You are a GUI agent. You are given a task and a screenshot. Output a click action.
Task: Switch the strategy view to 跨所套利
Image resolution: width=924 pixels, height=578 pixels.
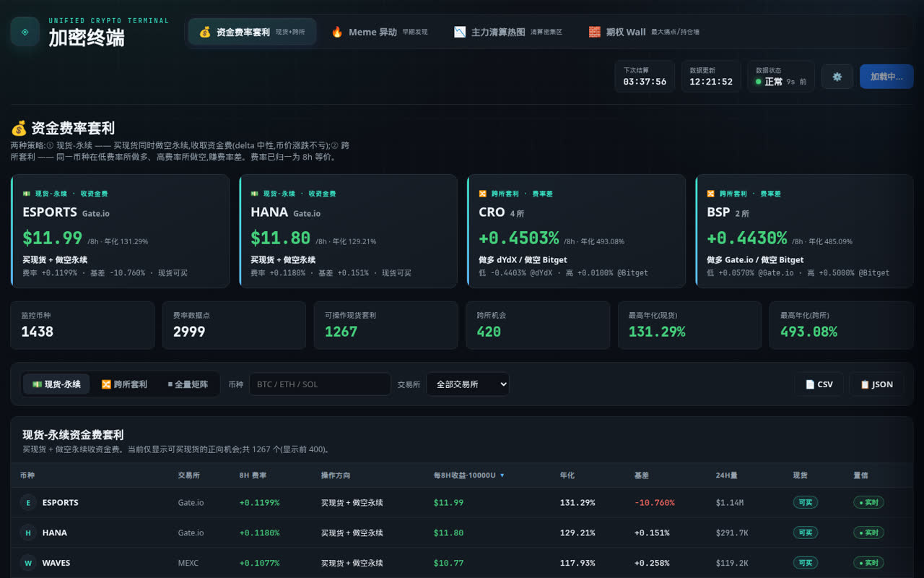pyautogui.click(x=124, y=384)
